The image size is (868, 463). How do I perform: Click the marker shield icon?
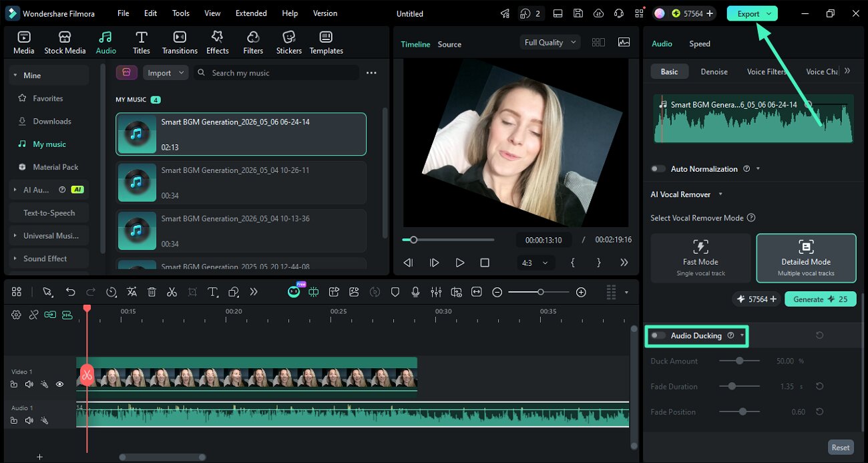pos(395,292)
